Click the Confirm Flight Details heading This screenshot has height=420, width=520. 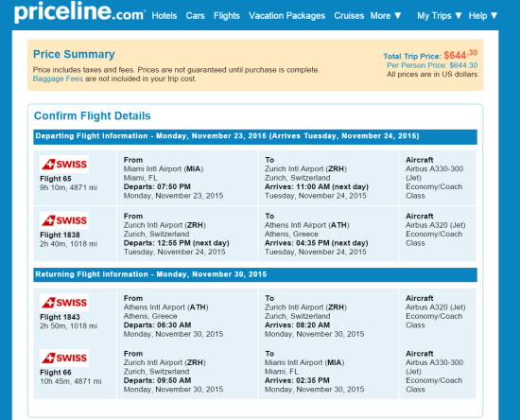[x=93, y=115]
